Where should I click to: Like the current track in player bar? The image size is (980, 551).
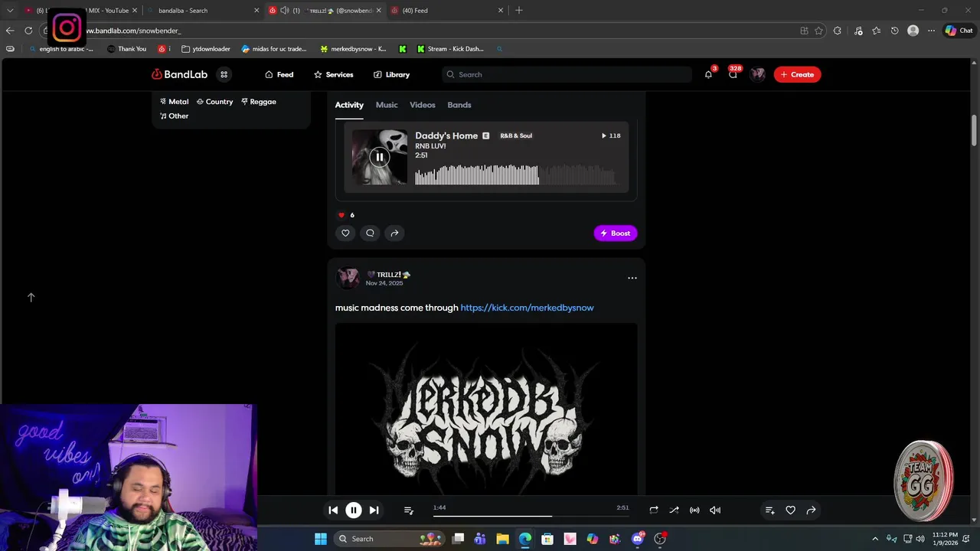coord(790,510)
